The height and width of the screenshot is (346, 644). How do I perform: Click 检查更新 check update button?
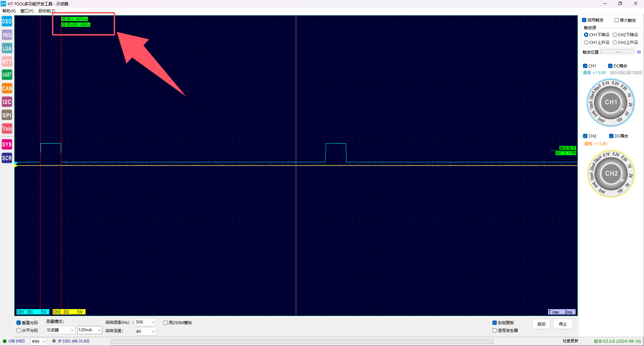[x=571, y=341]
